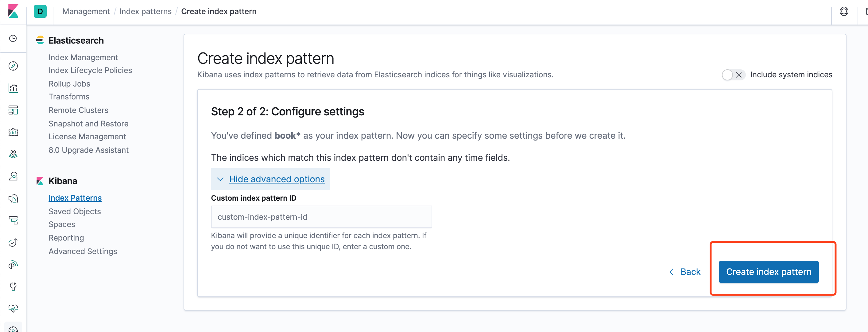The height and width of the screenshot is (332, 868).
Task: Click Index patterns breadcrumb link
Action: pos(145,11)
